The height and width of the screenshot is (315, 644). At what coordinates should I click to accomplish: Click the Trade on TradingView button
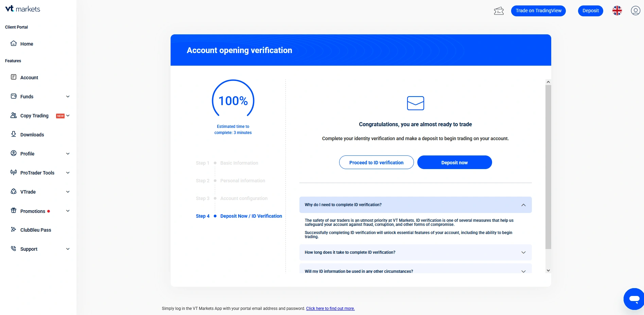click(x=538, y=11)
